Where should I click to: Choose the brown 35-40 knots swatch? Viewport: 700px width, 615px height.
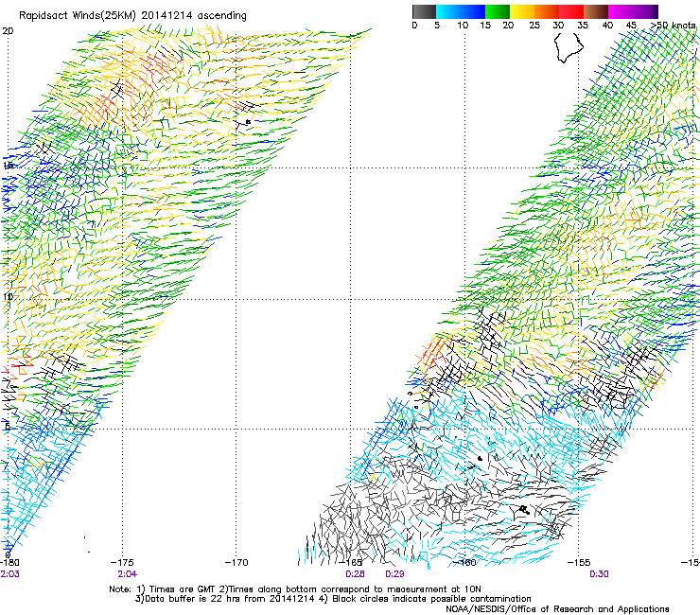point(596,11)
